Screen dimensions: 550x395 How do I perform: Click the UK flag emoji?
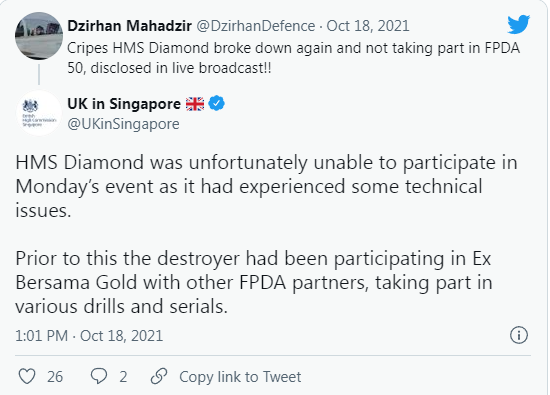[x=195, y=104]
